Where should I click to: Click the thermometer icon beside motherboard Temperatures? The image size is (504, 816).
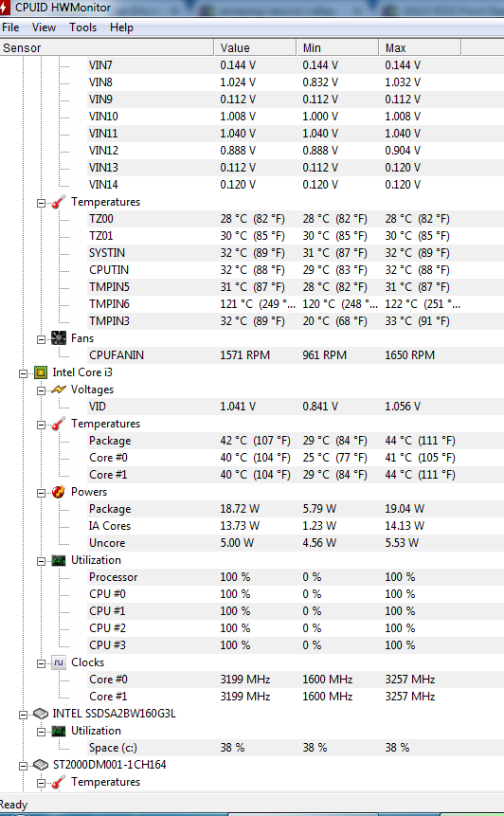point(59,202)
